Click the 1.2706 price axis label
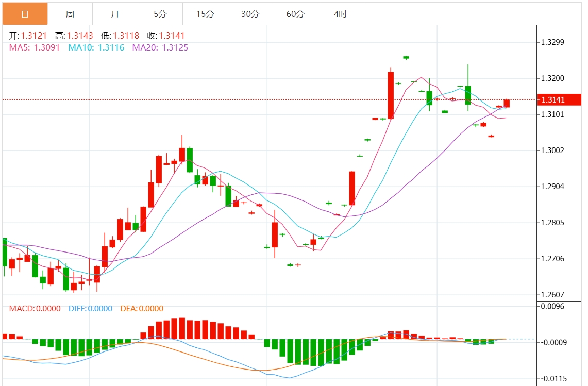 (x=552, y=259)
